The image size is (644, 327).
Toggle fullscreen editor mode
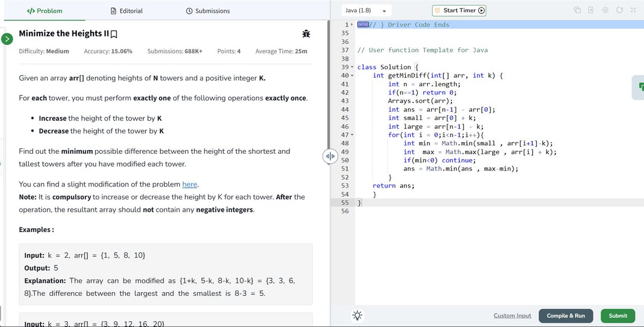(633, 11)
